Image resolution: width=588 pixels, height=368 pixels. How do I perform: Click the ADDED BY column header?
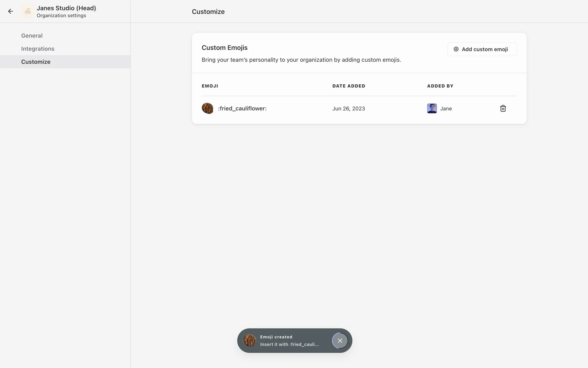pyautogui.click(x=440, y=86)
